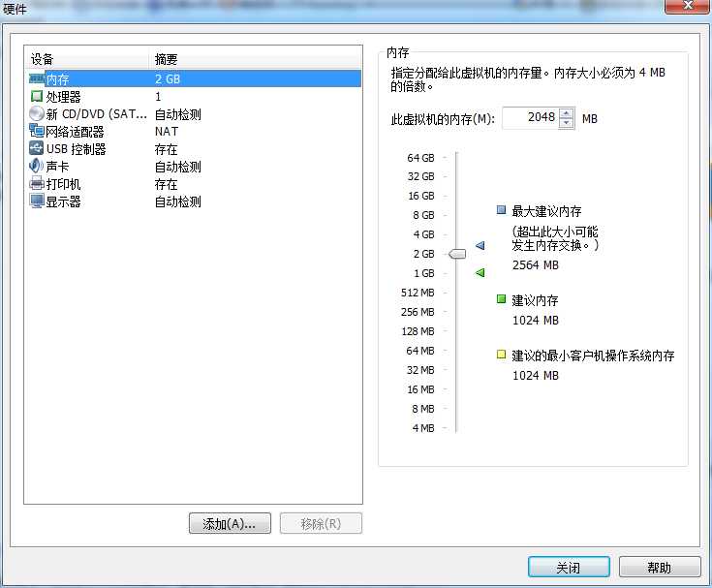Click the 64 MB slider scale label
Viewport: 712px width, 588px height.
click(x=420, y=351)
